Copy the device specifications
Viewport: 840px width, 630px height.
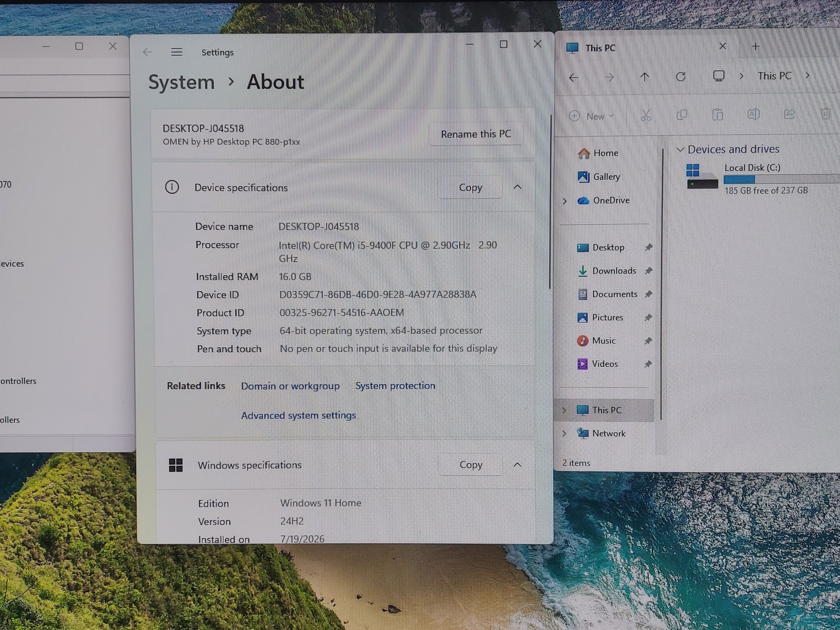tap(470, 187)
